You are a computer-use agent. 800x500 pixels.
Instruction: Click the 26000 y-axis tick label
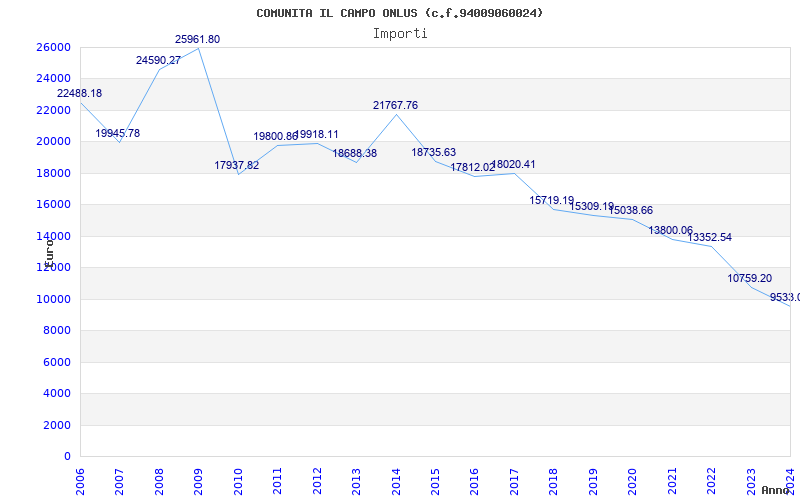click(53, 47)
